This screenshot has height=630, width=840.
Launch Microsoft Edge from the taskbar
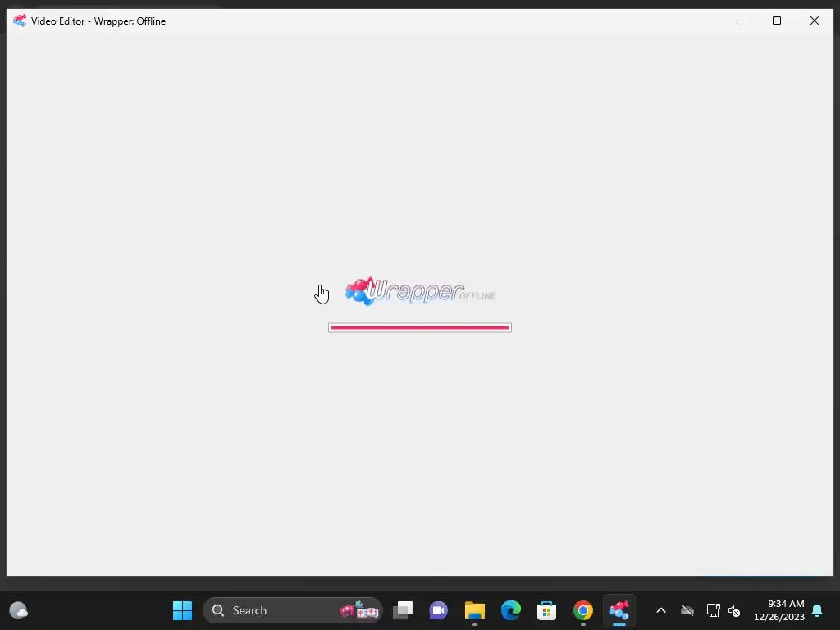click(x=510, y=610)
